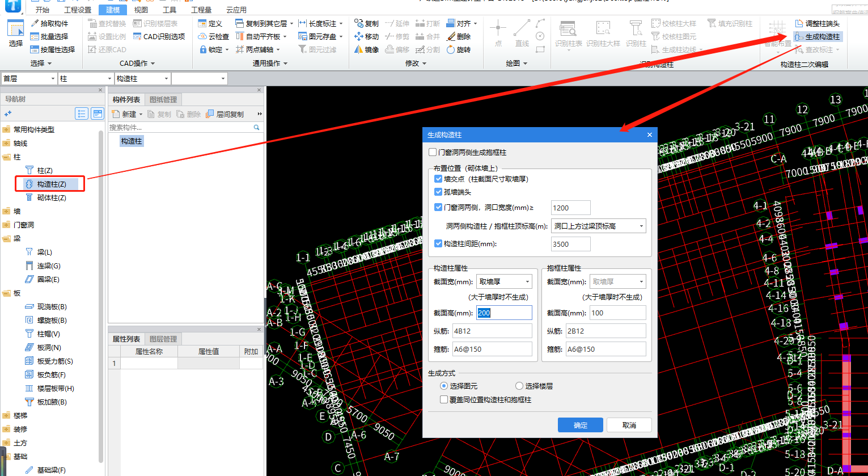Viewport: 868px width, 476px height.
Task: Toggle 构造柱间距 checkbox
Action: pyautogui.click(x=438, y=243)
